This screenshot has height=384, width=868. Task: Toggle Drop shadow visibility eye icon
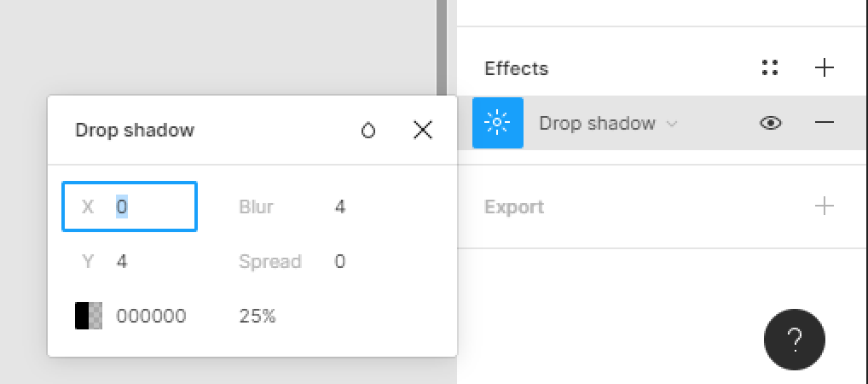(x=771, y=123)
